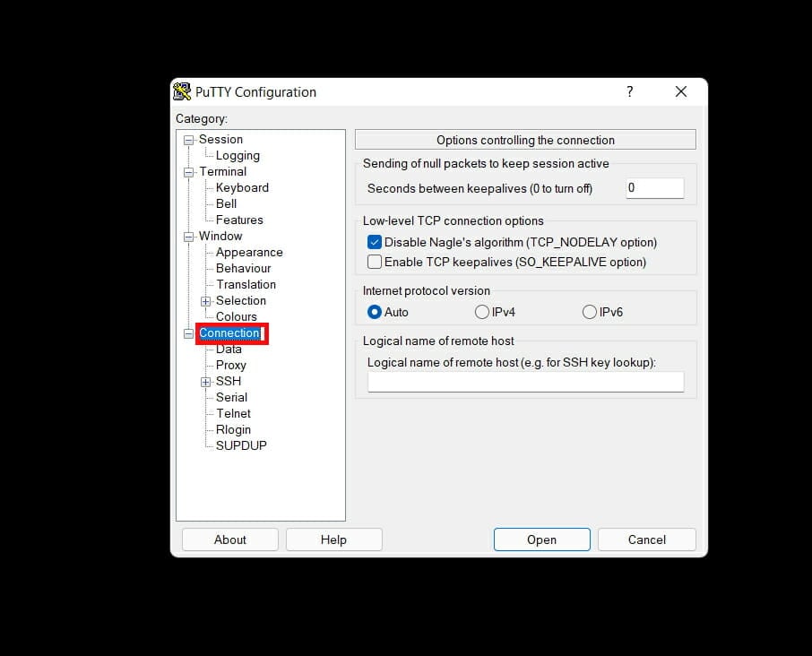This screenshot has height=656, width=812.
Task: Select Auto internet protocol version
Action: (375, 312)
